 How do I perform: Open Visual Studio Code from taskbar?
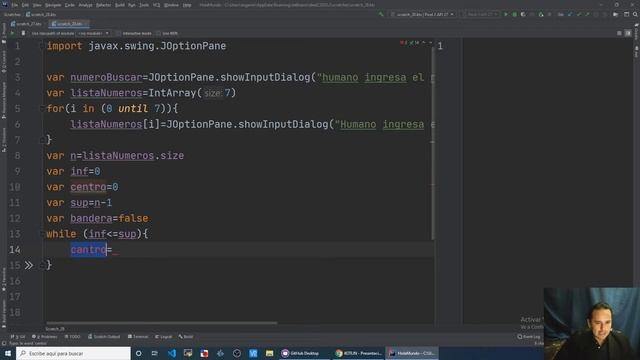(172, 353)
